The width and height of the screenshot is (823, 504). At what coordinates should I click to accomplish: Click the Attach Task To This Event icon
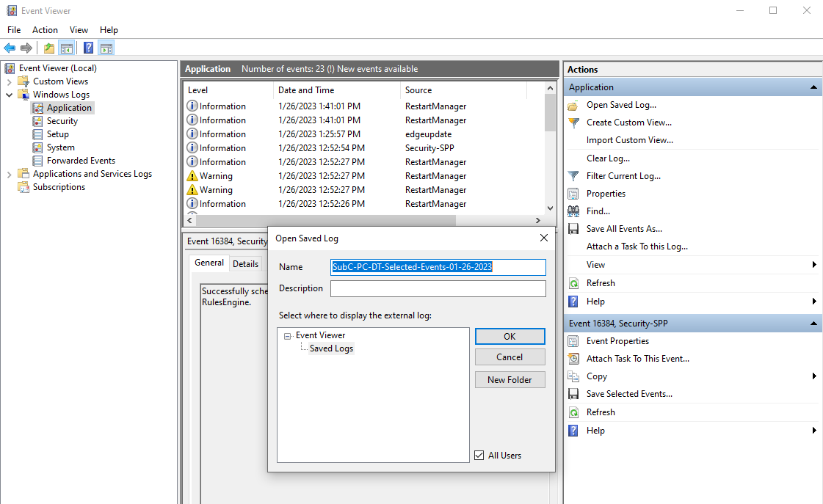click(574, 359)
